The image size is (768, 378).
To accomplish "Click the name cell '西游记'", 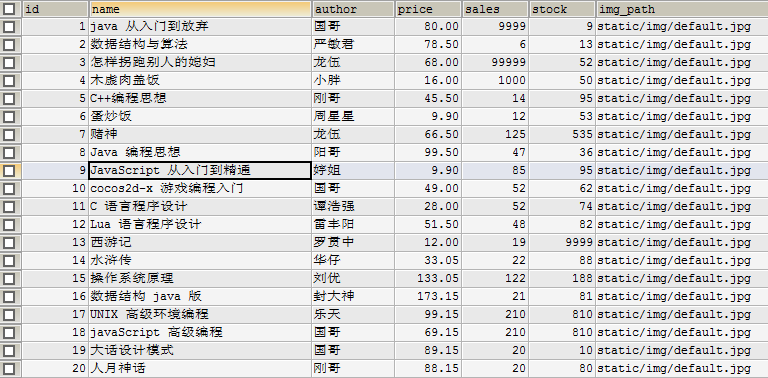I will [x=200, y=242].
